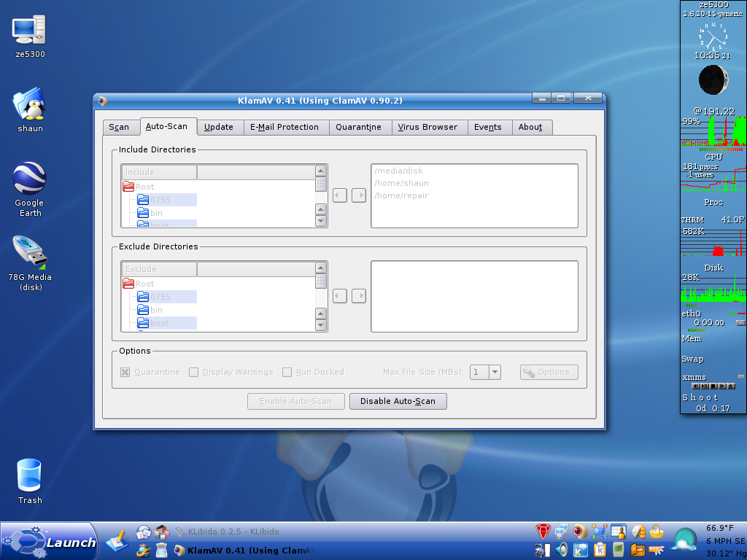The height and width of the screenshot is (560, 747).
Task: Click the Include column header
Action: click(x=159, y=172)
